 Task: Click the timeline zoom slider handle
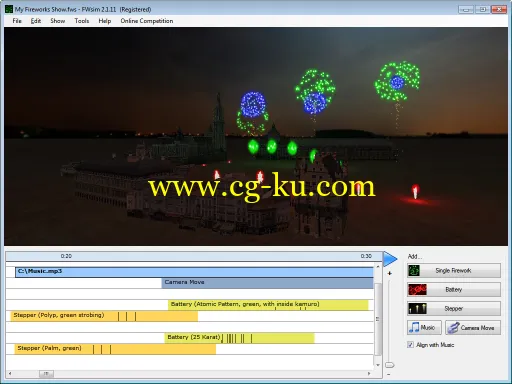(x=390, y=365)
